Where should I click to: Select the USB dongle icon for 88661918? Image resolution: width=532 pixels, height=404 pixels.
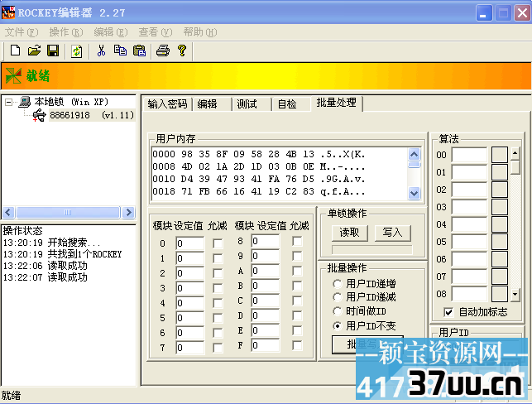click(40, 115)
